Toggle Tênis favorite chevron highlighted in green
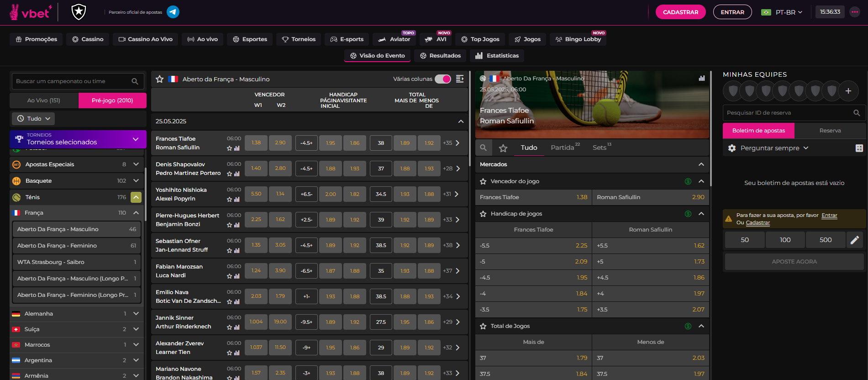This screenshot has height=380, width=868. coord(136,197)
